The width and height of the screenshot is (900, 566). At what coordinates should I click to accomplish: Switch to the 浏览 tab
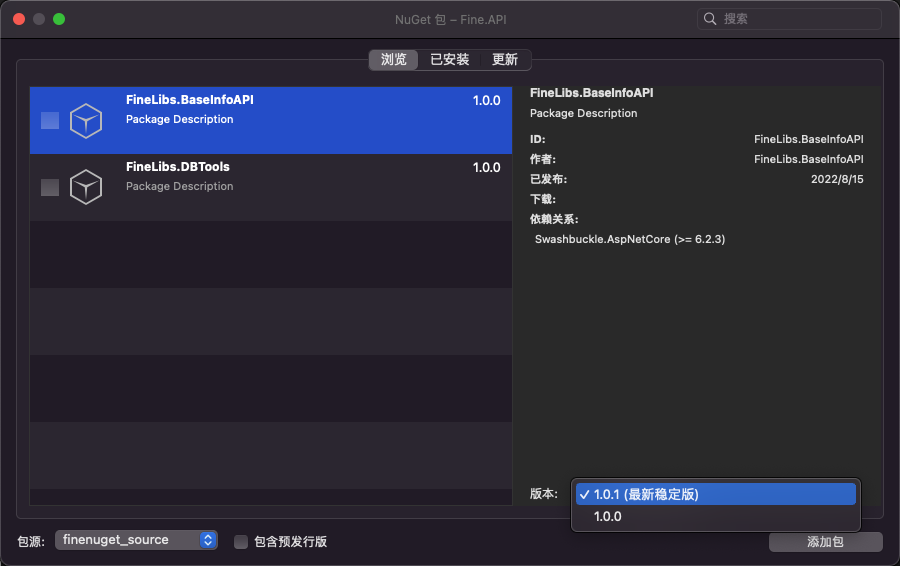point(394,60)
